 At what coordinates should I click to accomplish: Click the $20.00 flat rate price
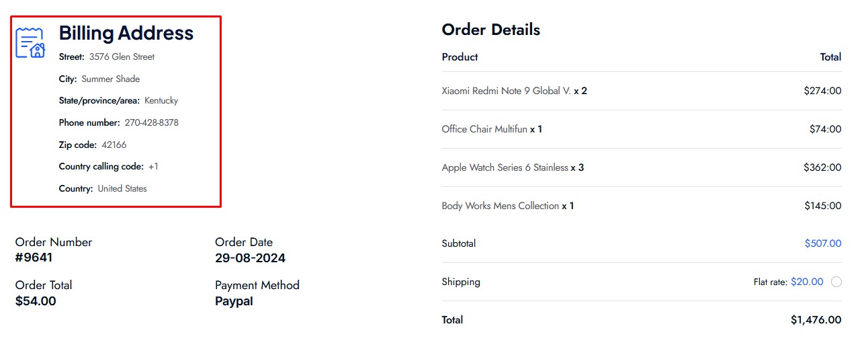(807, 282)
